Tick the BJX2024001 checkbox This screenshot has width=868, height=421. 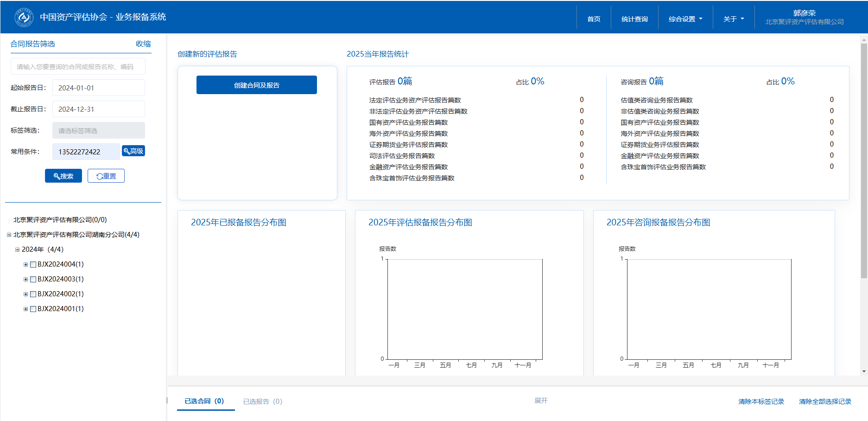click(33, 309)
